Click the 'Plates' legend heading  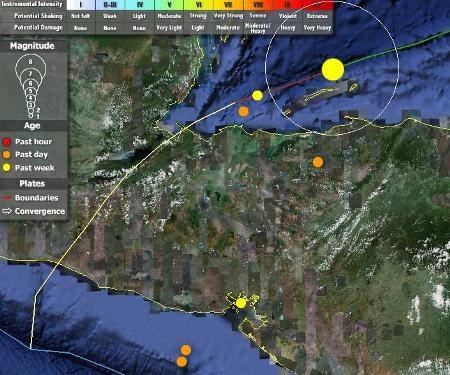(x=32, y=184)
